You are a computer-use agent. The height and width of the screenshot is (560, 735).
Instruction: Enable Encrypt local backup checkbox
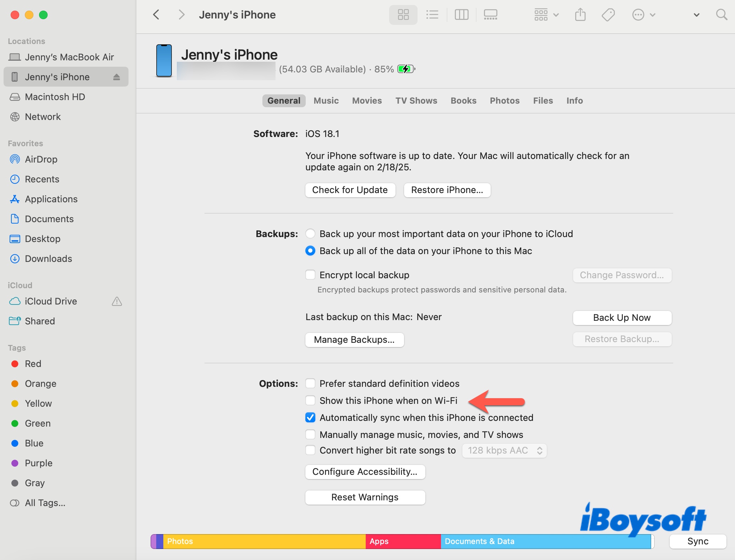tap(310, 275)
